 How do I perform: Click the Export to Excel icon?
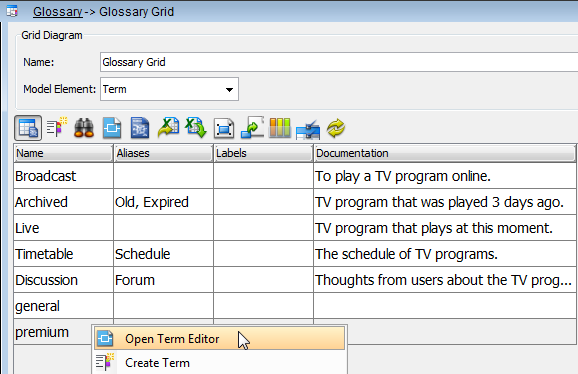[168, 127]
